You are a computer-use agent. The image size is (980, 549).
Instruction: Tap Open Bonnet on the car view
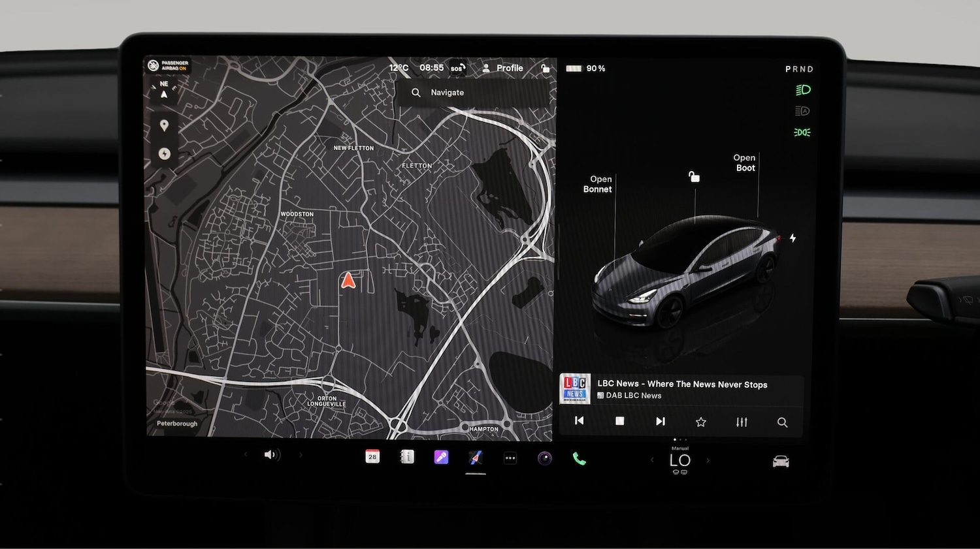[599, 183]
